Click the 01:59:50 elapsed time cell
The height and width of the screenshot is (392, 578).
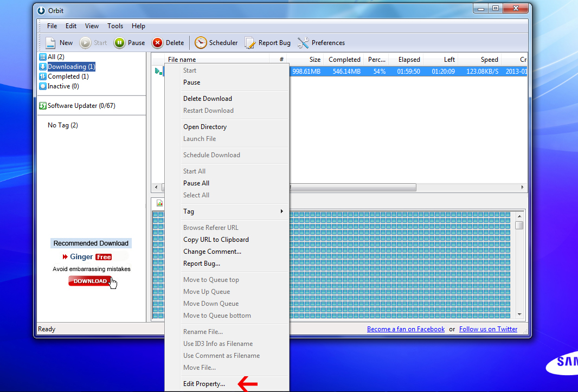408,72
